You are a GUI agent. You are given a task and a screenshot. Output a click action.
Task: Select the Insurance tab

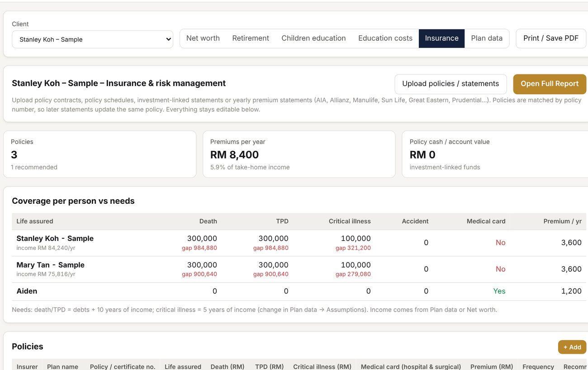click(x=441, y=38)
